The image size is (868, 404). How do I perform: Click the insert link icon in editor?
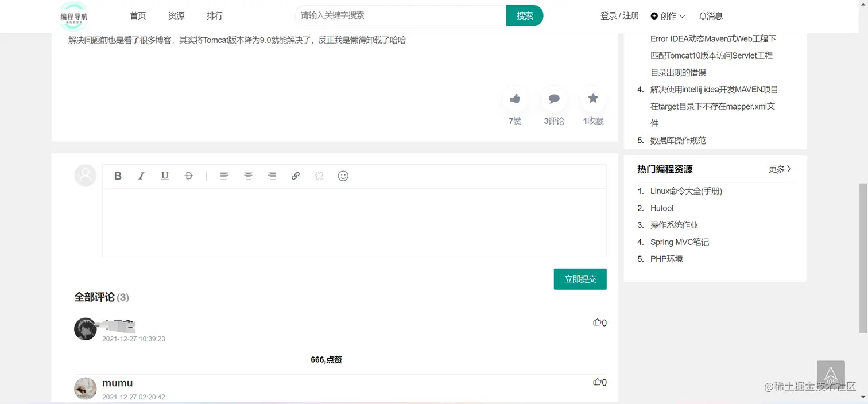click(296, 176)
